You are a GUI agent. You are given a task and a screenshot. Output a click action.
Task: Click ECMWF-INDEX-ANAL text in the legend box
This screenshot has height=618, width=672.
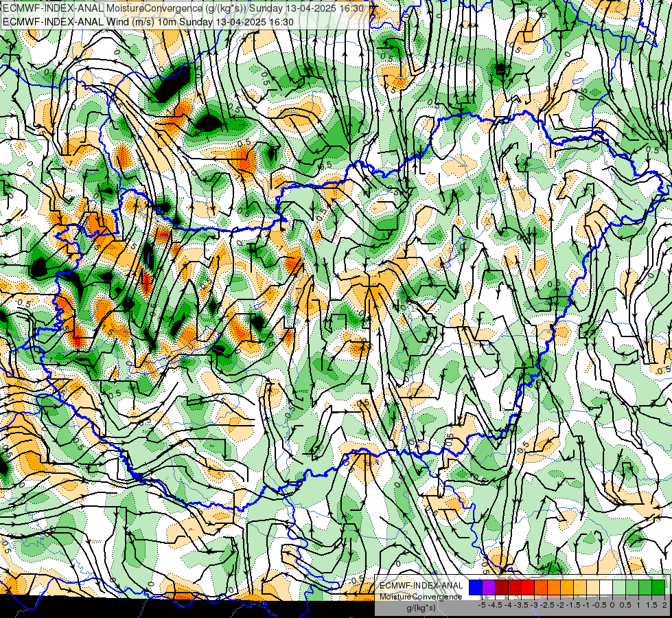pyautogui.click(x=421, y=586)
